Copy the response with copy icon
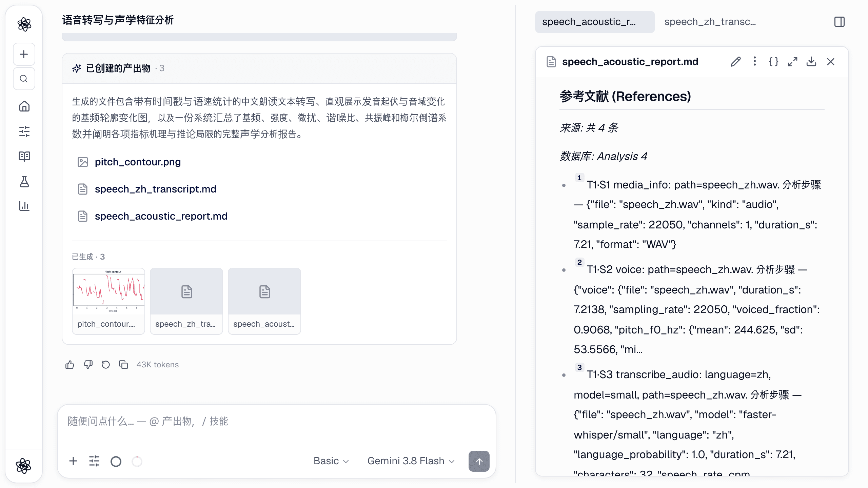 coord(124,365)
